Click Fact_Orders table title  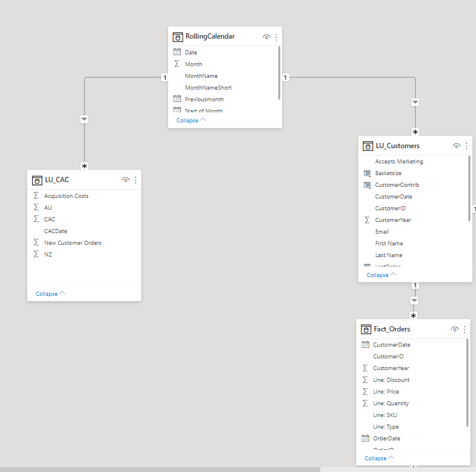tap(392, 329)
